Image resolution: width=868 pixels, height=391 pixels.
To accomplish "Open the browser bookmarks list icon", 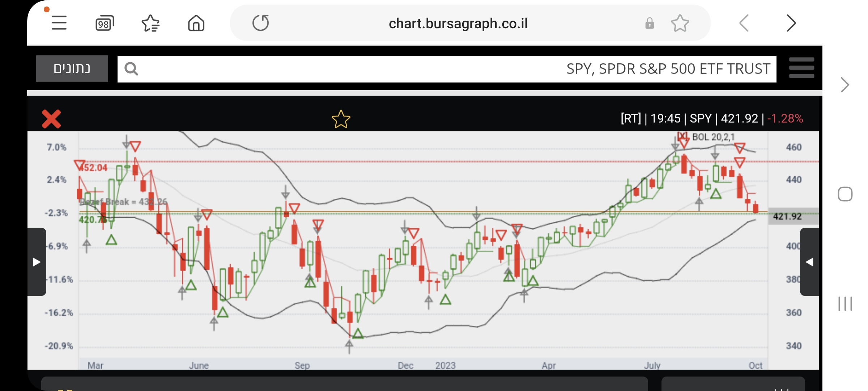I will tap(150, 24).
